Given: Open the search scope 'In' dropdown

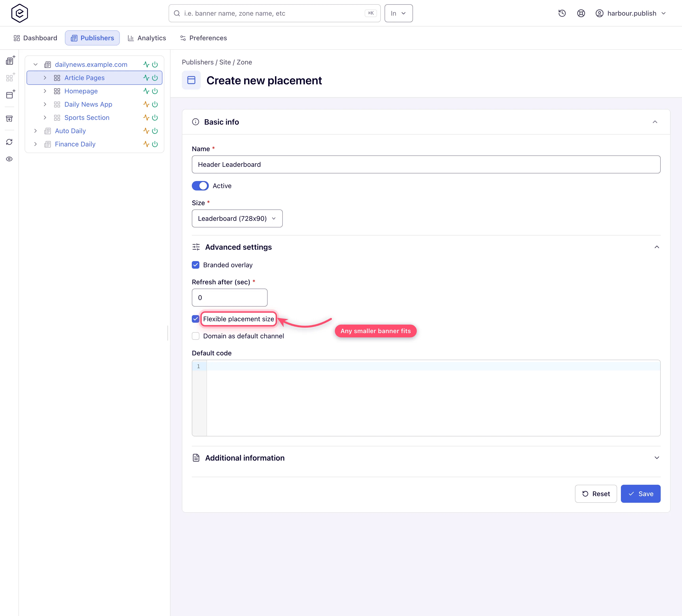Looking at the screenshot, I should coord(399,13).
